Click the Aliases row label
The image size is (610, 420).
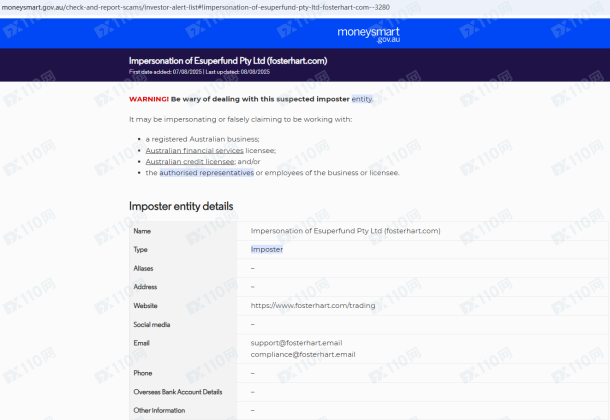tap(143, 268)
